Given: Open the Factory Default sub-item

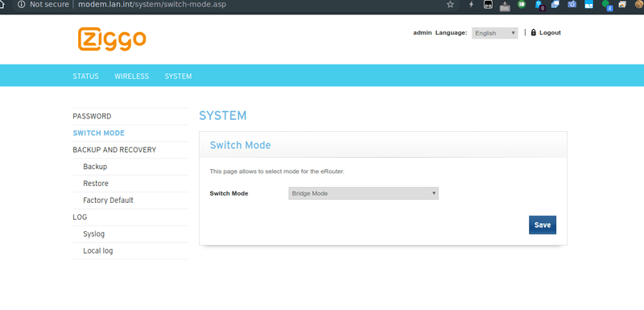Looking at the screenshot, I should point(108,200).
